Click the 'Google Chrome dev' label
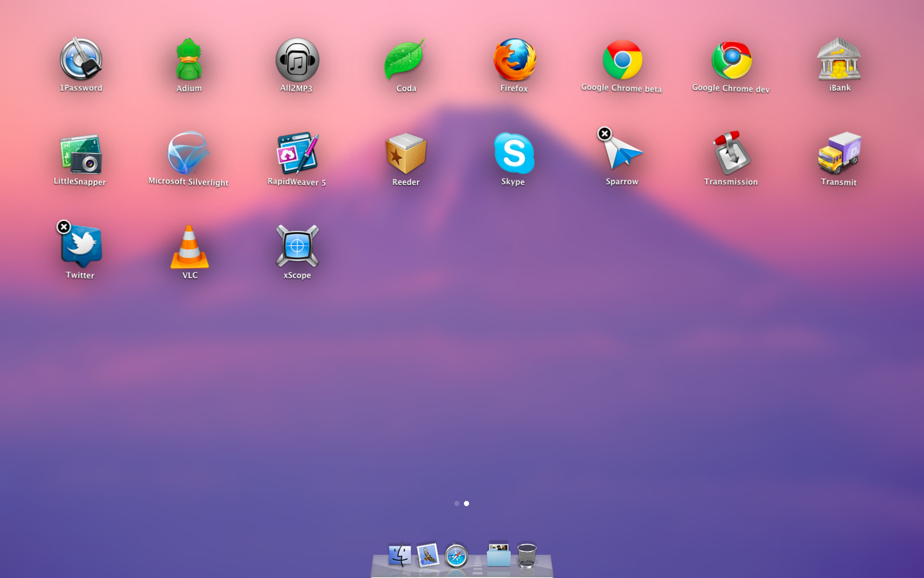The height and width of the screenshot is (578, 924). [x=731, y=88]
